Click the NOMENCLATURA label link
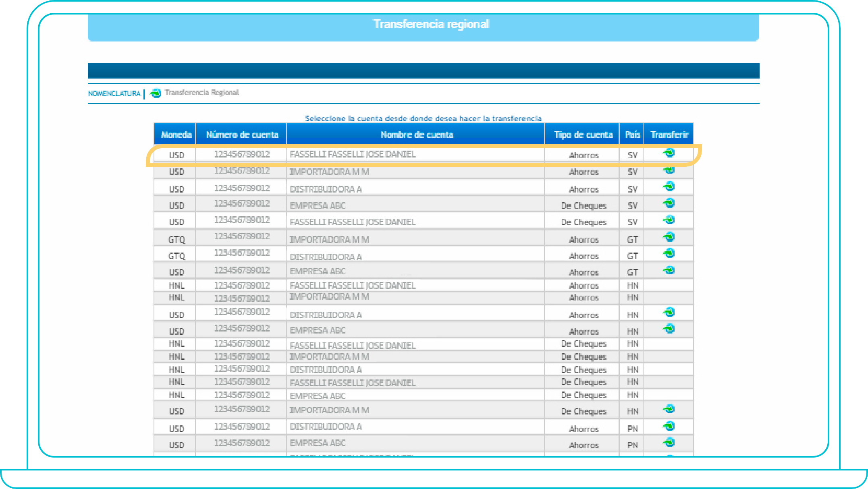Viewport: 868px width, 489px height. tap(114, 93)
